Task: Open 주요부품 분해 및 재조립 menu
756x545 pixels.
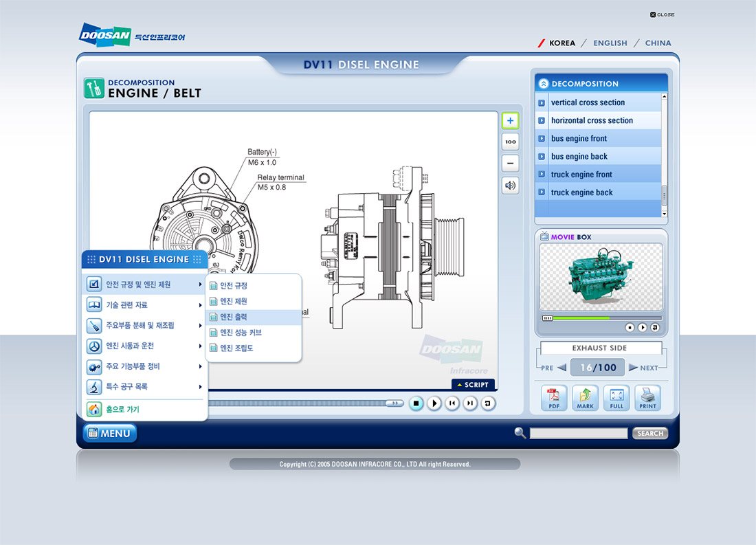Action: [x=144, y=325]
